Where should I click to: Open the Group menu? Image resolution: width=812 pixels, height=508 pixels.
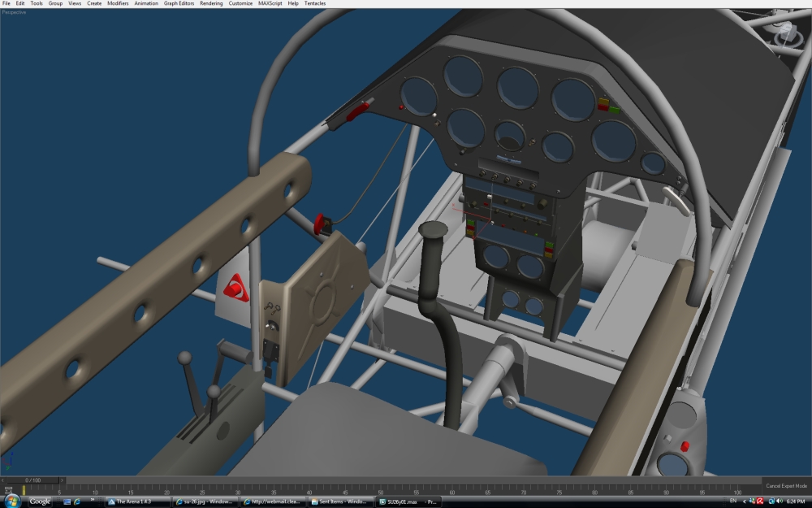(x=55, y=3)
